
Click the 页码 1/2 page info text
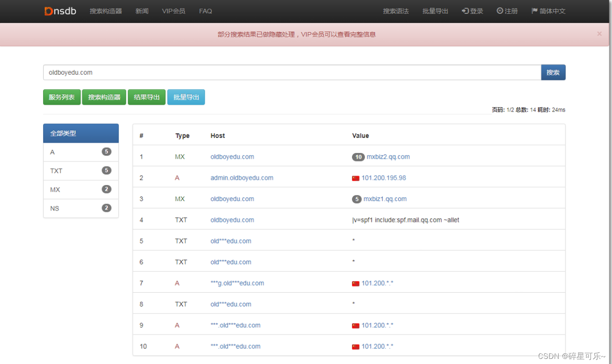point(503,110)
